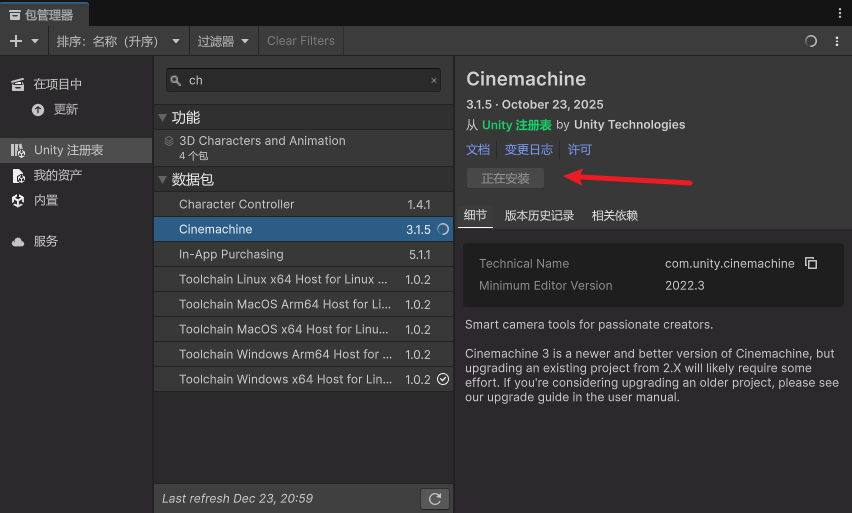Screen dimensions: 852x513
Task: Open the toolbar three-dot more menu
Action: (x=837, y=41)
